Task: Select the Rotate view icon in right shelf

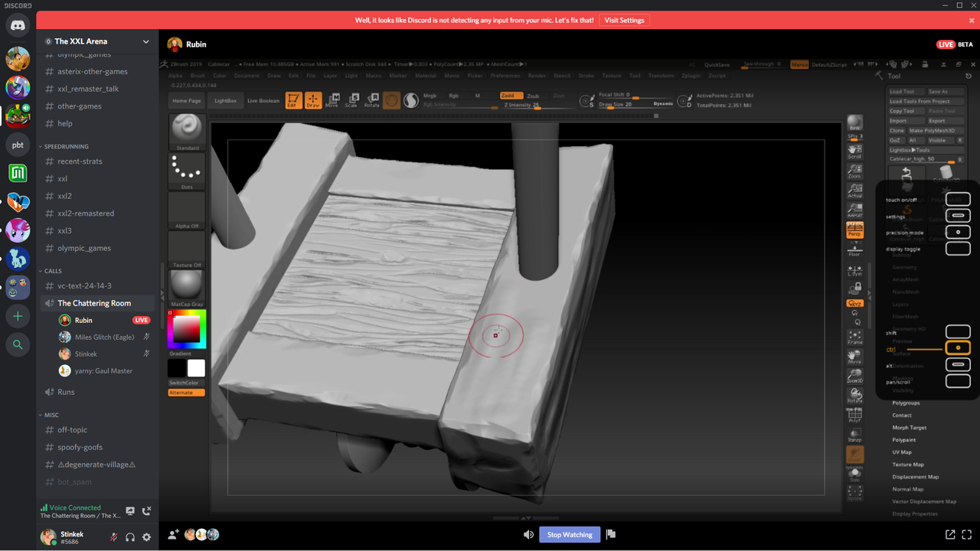Action: click(855, 396)
